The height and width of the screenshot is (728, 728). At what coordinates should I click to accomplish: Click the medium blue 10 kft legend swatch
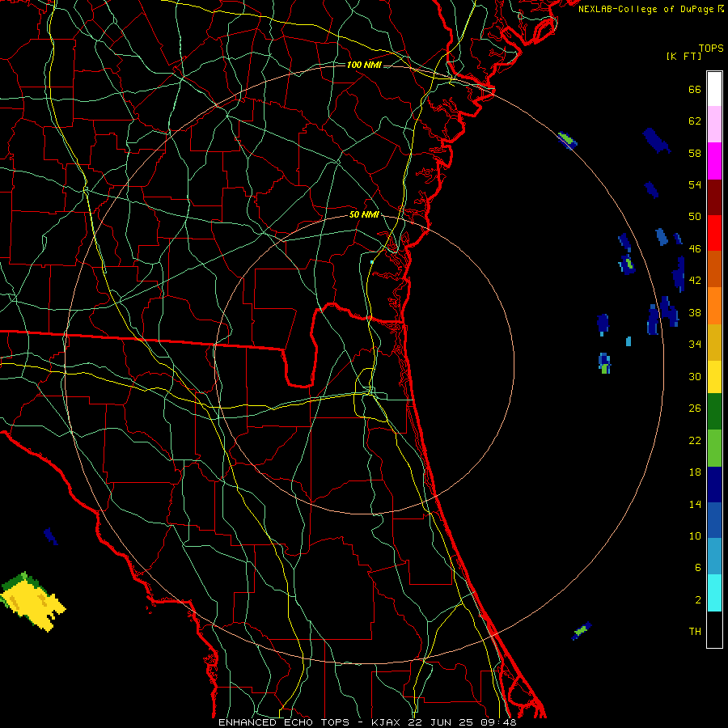714,520
